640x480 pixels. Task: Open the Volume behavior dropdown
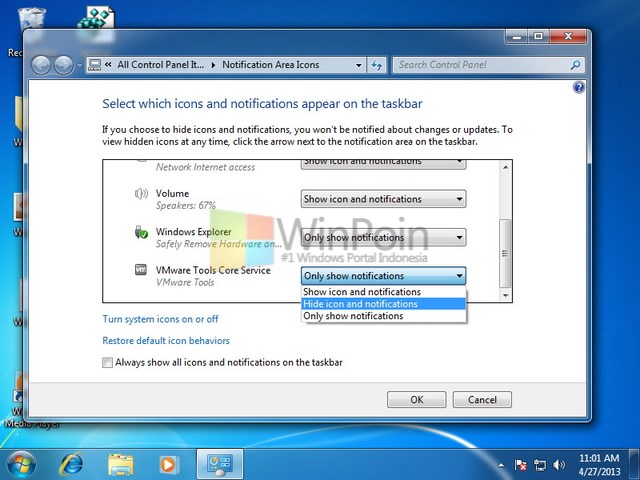coord(383,199)
